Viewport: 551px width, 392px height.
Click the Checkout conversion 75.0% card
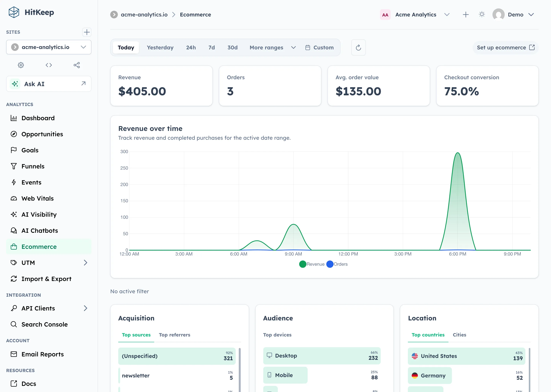tap(487, 86)
